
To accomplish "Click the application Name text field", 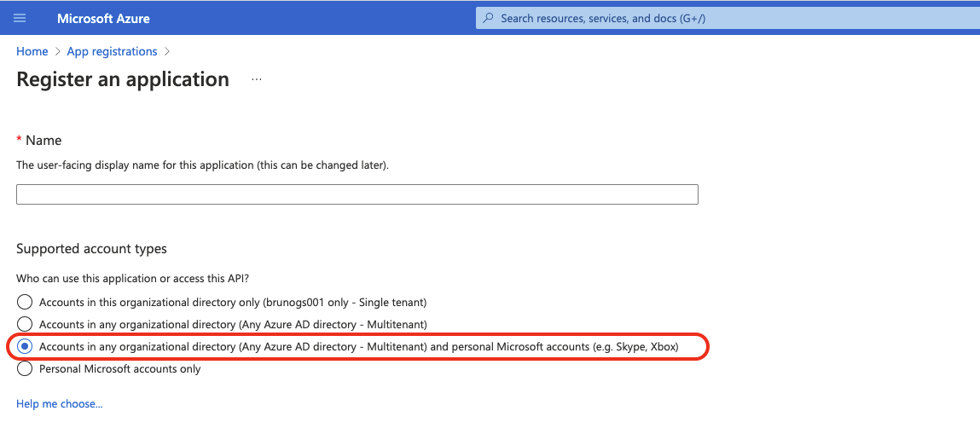I will 357,194.
